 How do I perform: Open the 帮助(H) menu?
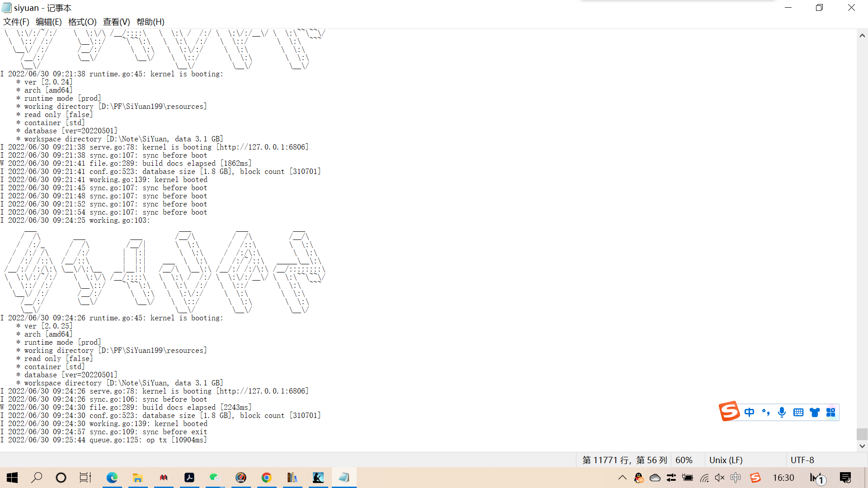tap(150, 22)
